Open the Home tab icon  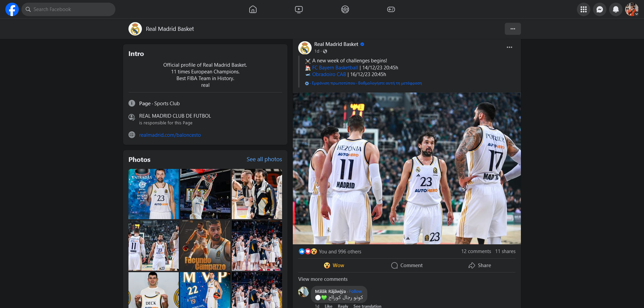[253, 9]
